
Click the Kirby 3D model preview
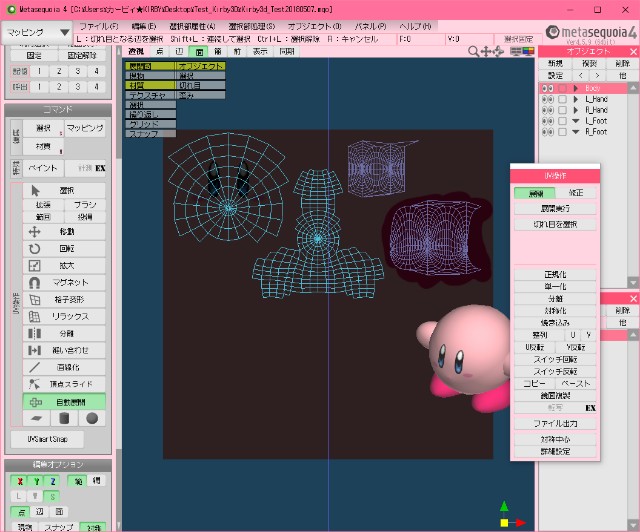point(463,357)
